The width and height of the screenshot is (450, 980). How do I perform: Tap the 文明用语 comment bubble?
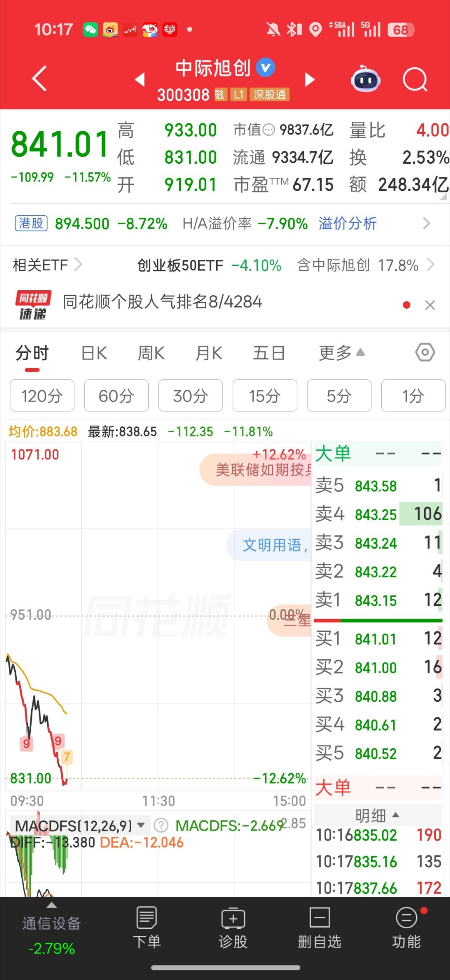point(269,545)
